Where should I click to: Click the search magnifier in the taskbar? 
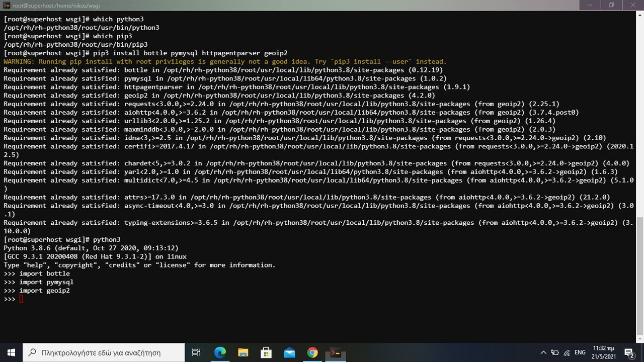click(x=31, y=352)
